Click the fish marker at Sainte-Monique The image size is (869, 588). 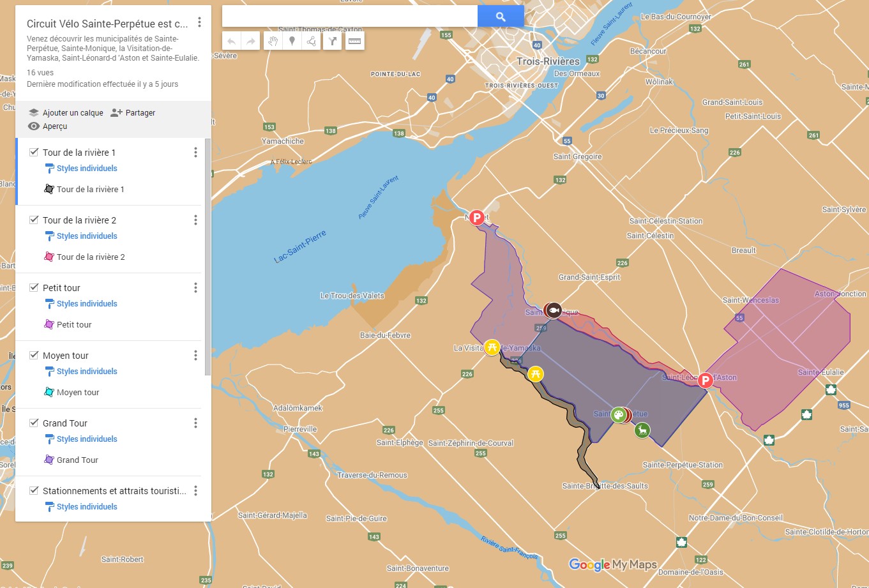pos(554,310)
